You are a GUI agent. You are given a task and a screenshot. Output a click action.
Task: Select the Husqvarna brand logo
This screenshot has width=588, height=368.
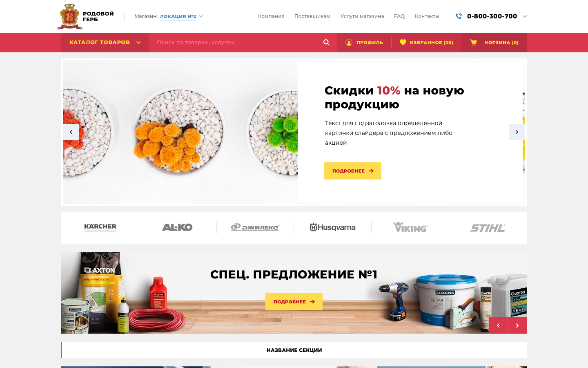[333, 227]
